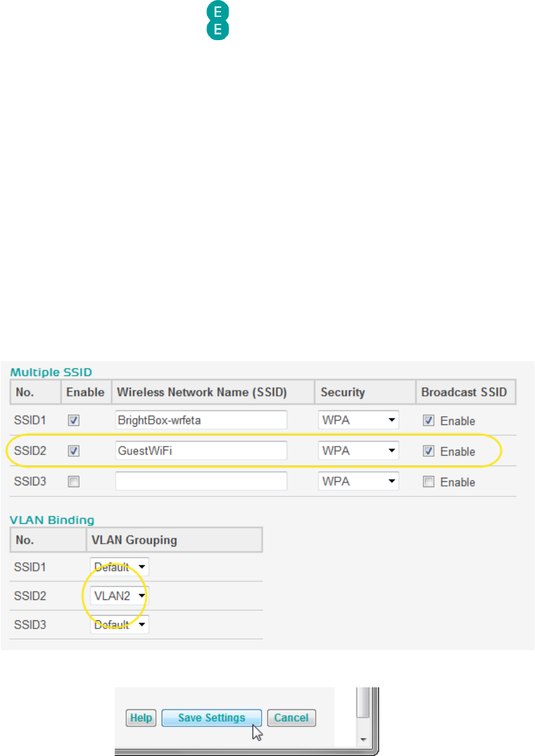535x756 pixels.
Task: Open SSID1 VLAN Grouping dropdown
Action: click(119, 567)
